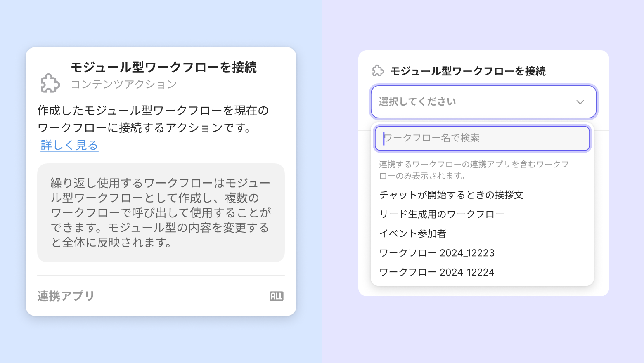
Task: Open the 詳しく見る link
Action: [x=69, y=145]
